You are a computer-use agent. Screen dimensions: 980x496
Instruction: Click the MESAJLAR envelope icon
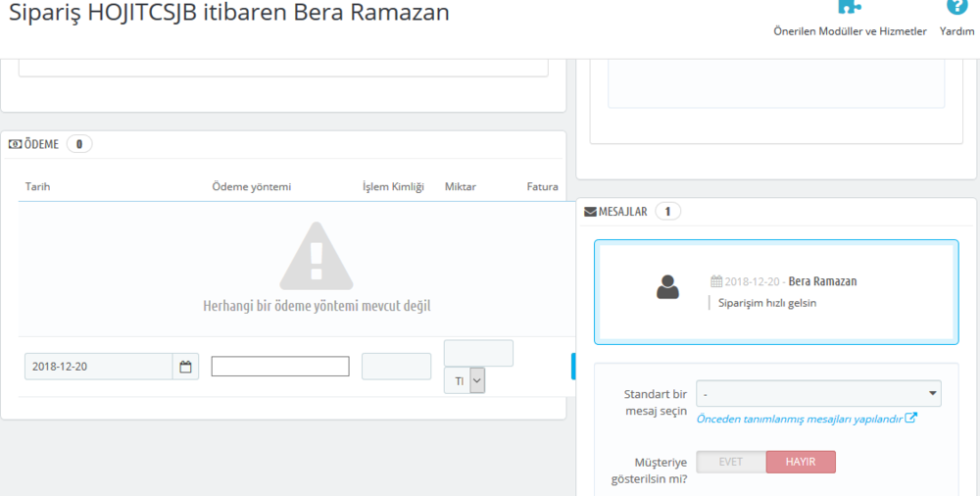point(590,212)
